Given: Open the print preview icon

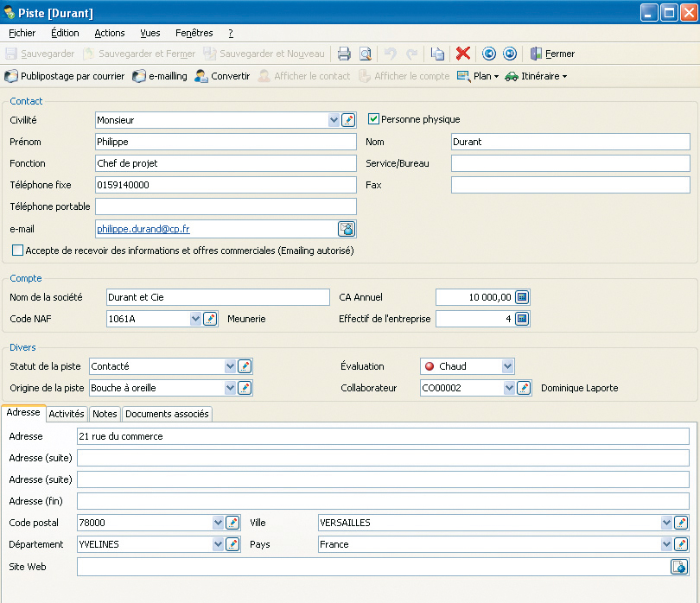Looking at the screenshot, I should (364, 53).
